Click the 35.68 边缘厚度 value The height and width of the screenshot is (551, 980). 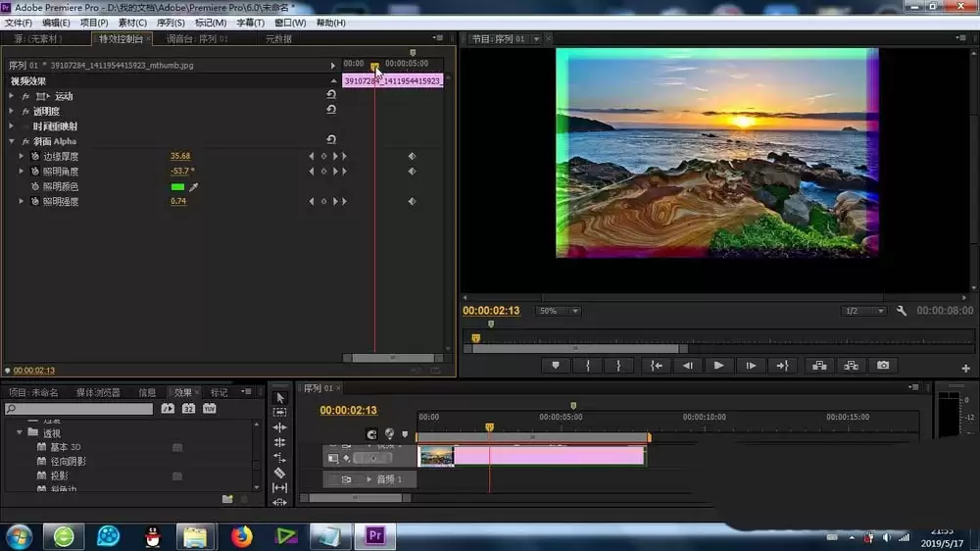(180, 156)
